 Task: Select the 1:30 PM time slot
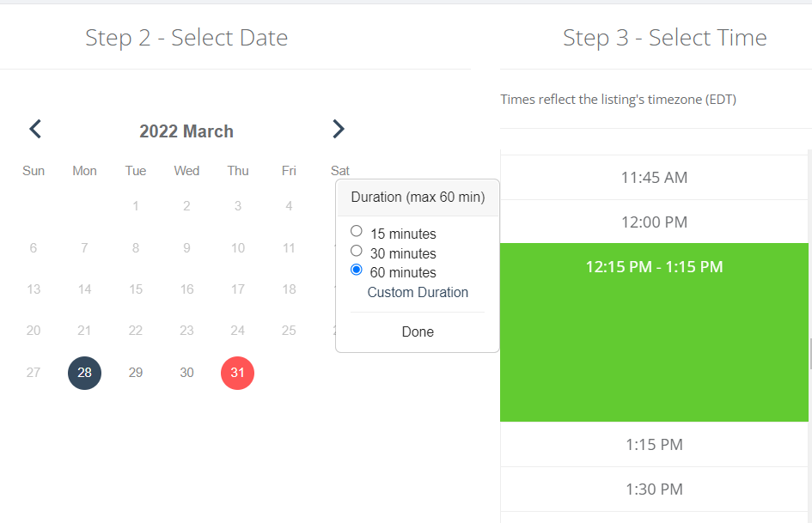654,490
